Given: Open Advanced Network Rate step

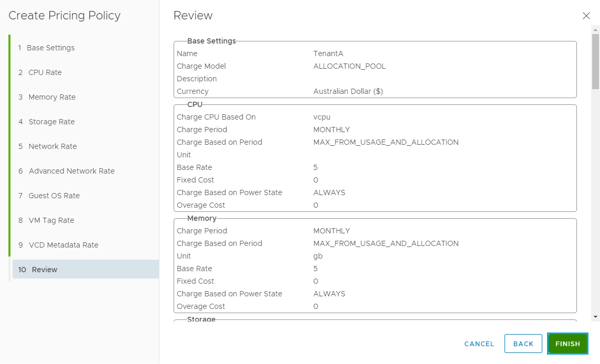Looking at the screenshot, I should 71,171.
